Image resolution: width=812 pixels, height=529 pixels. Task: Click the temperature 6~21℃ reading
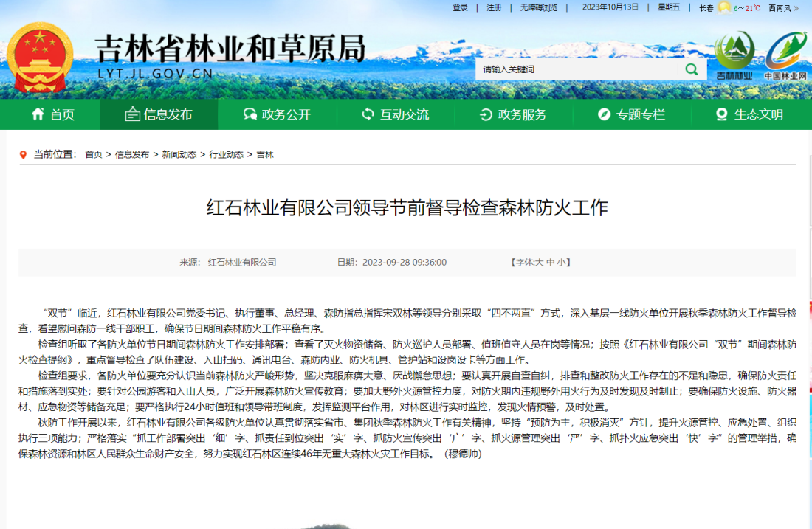pos(747,8)
